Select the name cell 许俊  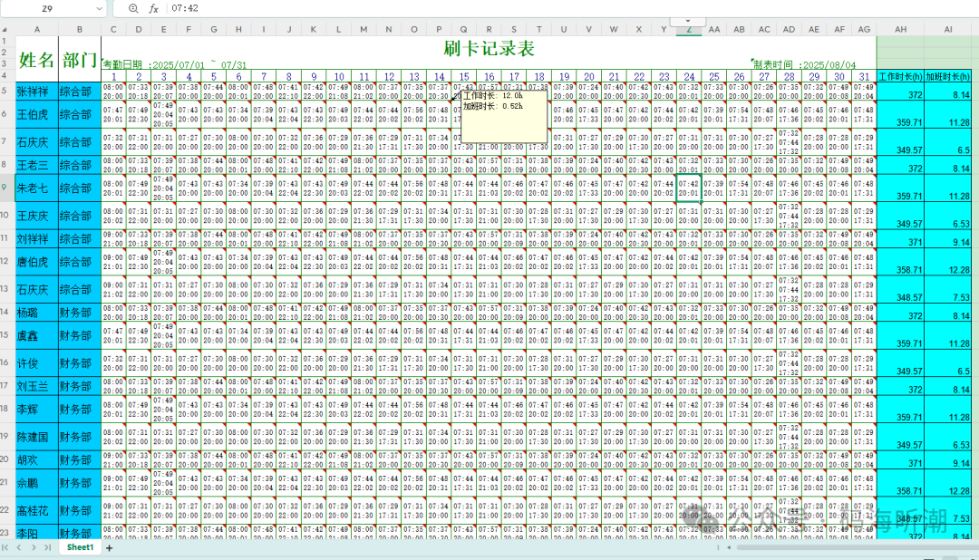(x=37, y=362)
